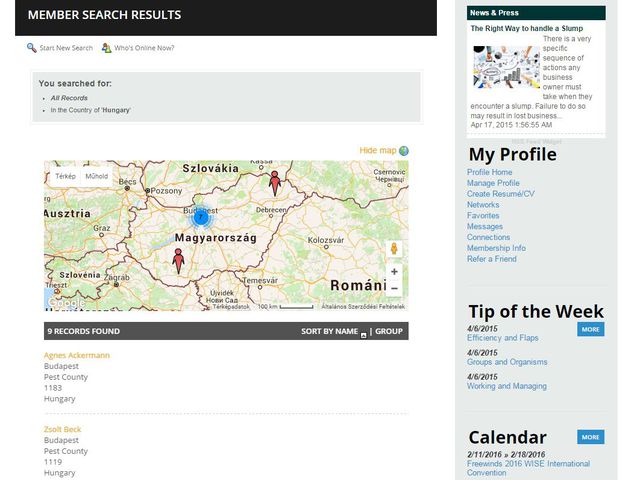Click the news article thumbnail image

[x=506, y=67]
